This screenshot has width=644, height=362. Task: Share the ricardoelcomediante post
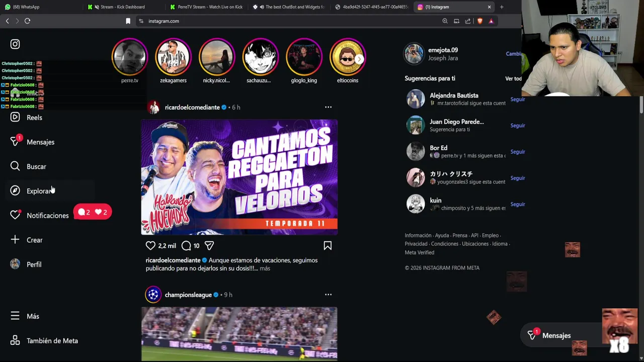tap(209, 245)
